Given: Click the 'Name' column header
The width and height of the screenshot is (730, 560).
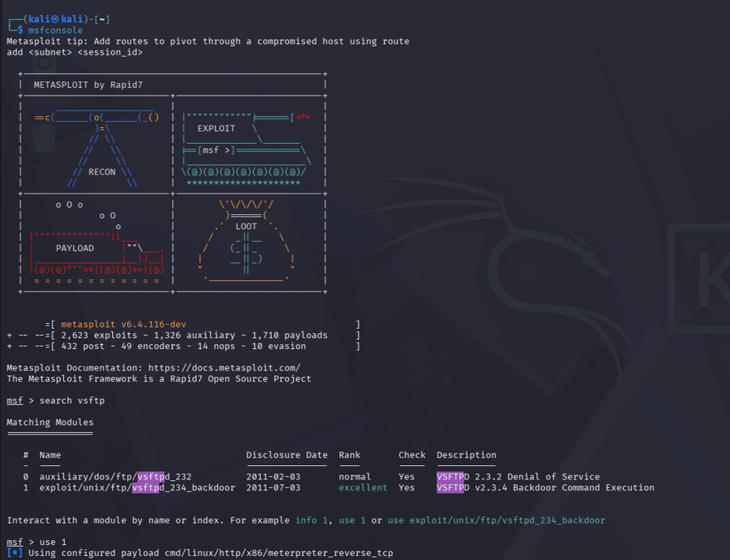Looking at the screenshot, I should [x=50, y=455].
